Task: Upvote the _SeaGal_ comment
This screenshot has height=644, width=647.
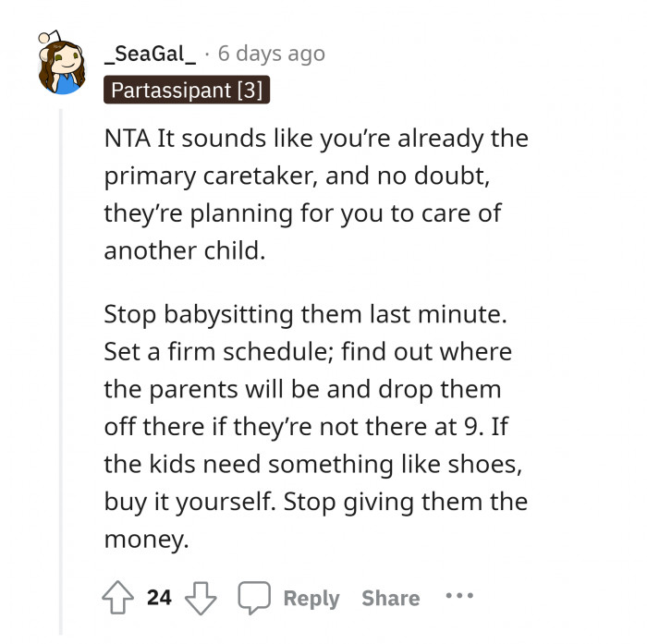Action: [119, 598]
